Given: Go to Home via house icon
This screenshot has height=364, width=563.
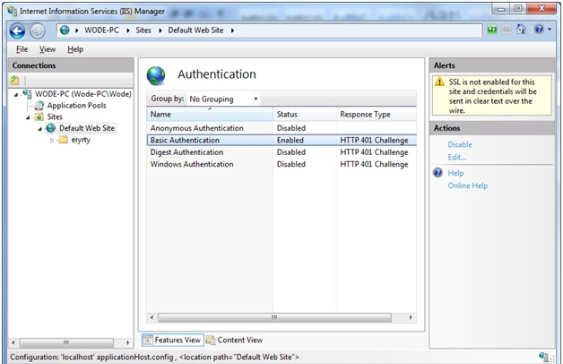Looking at the screenshot, I should 521,29.
